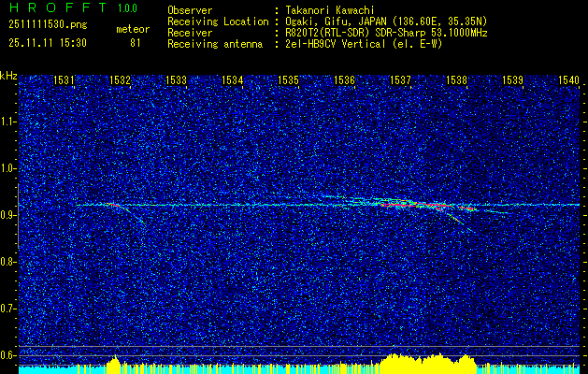This screenshot has width=588, height=374.
Task: Click time marker 1538
Action: pos(456,79)
